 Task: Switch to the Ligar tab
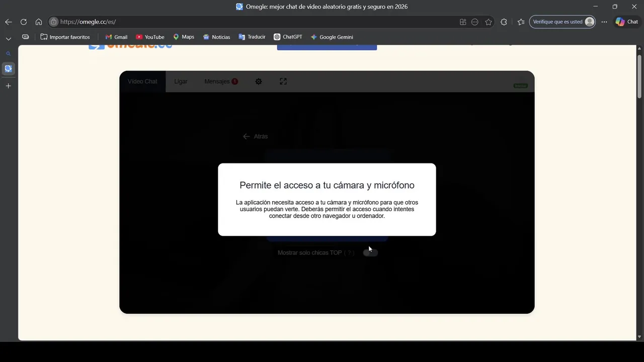(x=181, y=81)
